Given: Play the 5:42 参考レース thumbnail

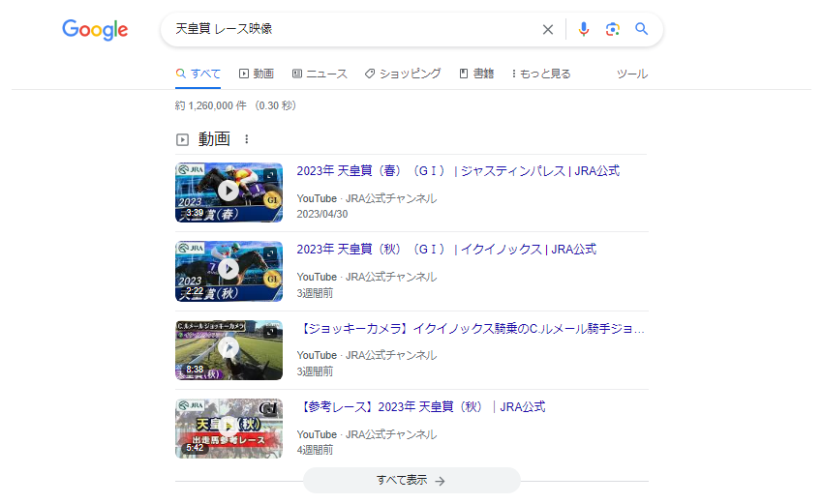Looking at the screenshot, I should pyautogui.click(x=229, y=429).
